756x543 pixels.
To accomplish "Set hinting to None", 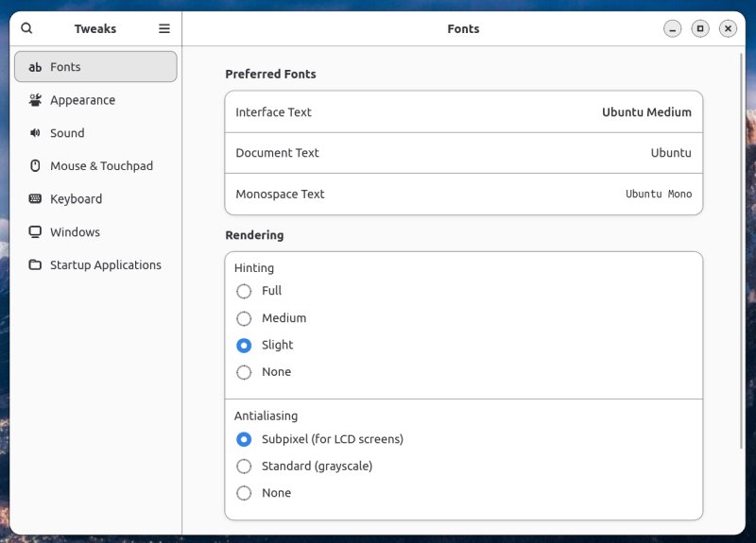I will pos(244,372).
